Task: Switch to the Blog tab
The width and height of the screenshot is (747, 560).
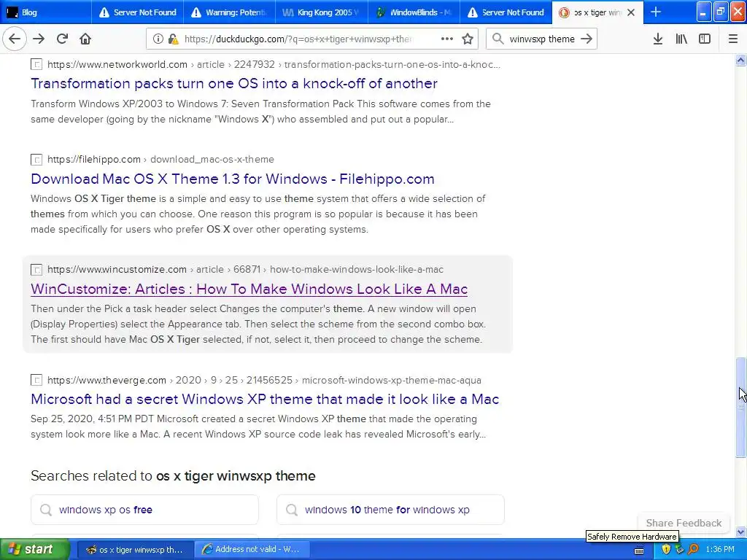Action: point(46,12)
